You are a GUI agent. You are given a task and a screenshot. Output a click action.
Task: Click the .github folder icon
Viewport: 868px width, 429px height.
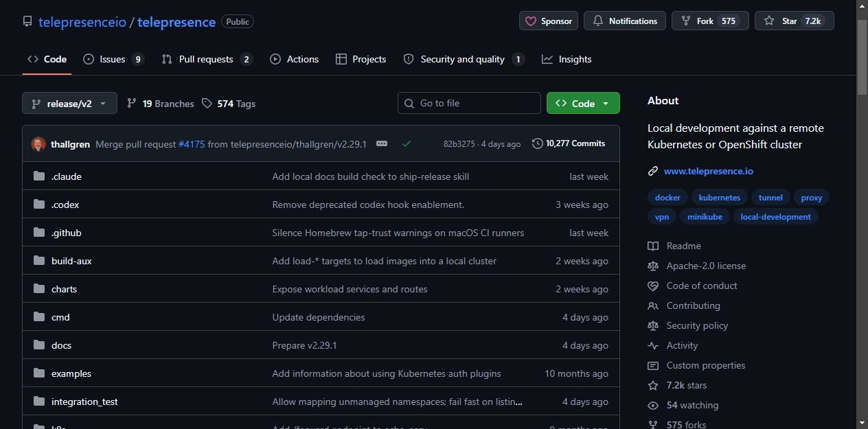tap(39, 233)
